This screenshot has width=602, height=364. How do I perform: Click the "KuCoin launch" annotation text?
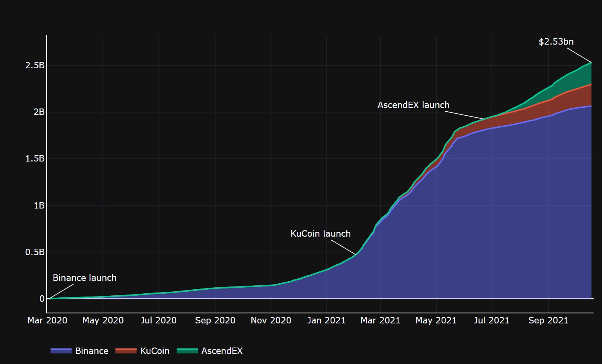pos(321,234)
